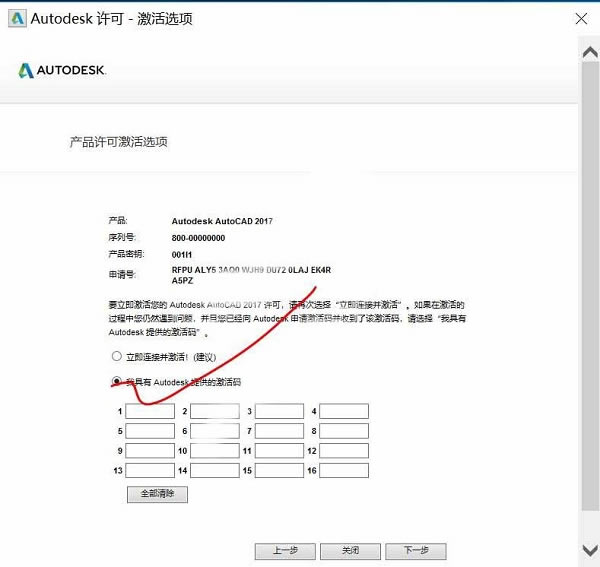Click the '上一步' back button
Image resolution: width=600 pixels, height=567 pixels.
pyautogui.click(x=285, y=551)
